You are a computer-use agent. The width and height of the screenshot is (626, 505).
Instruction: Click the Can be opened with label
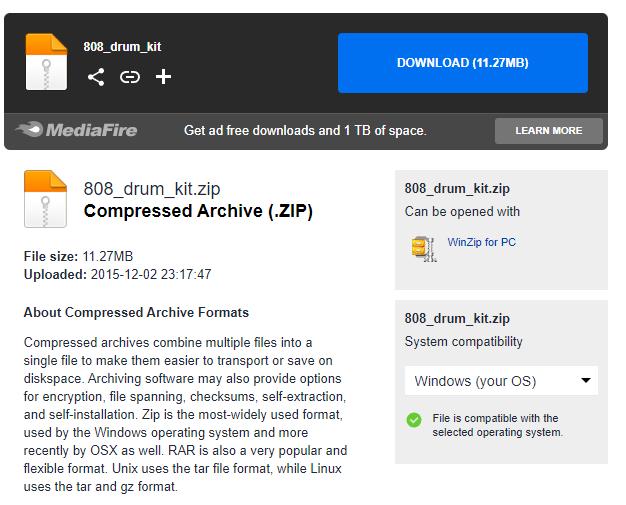[462, 211]
